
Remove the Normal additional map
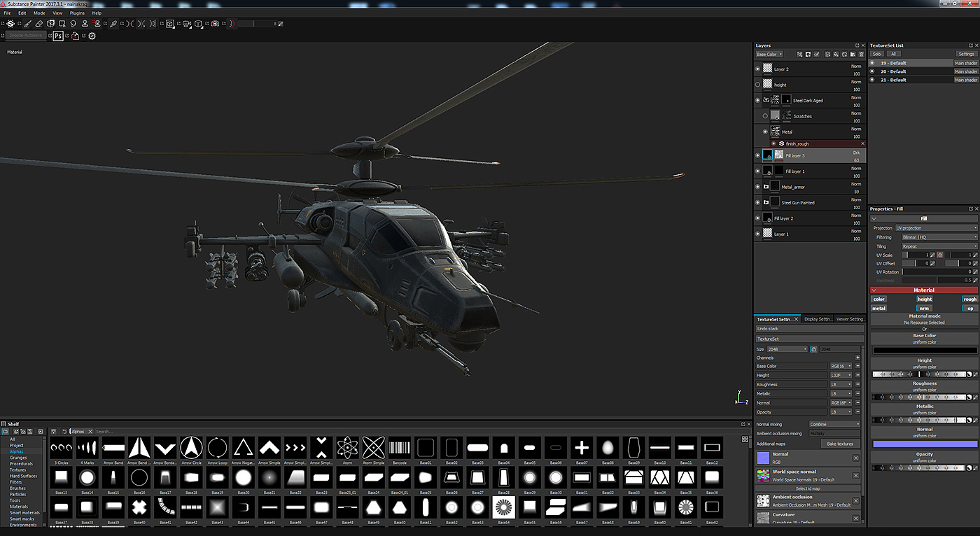point(855,458)
